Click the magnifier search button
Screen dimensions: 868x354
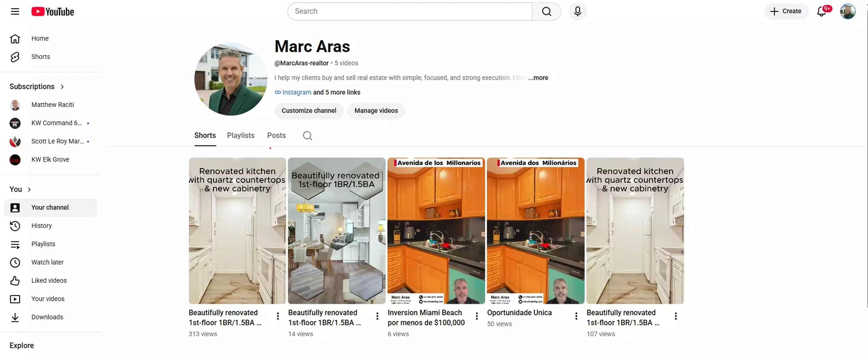point(546,11)
